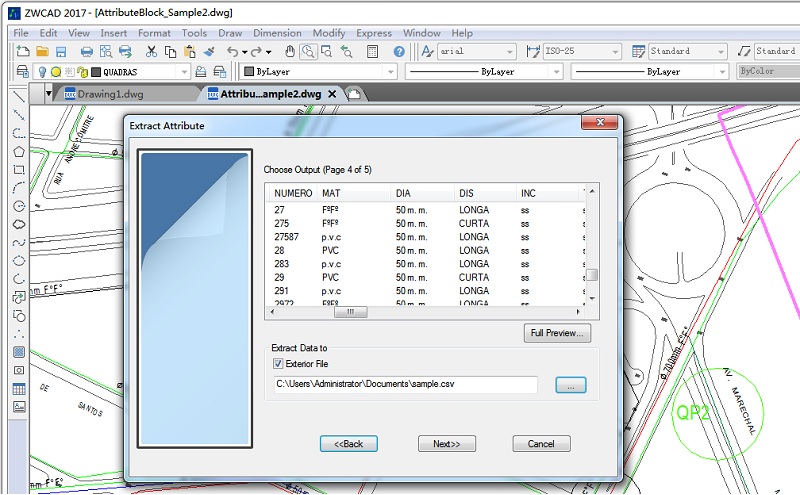800x495 pixels.
Task: Open the ByLayer lineweight dropdown
Action: pos(722,72)
